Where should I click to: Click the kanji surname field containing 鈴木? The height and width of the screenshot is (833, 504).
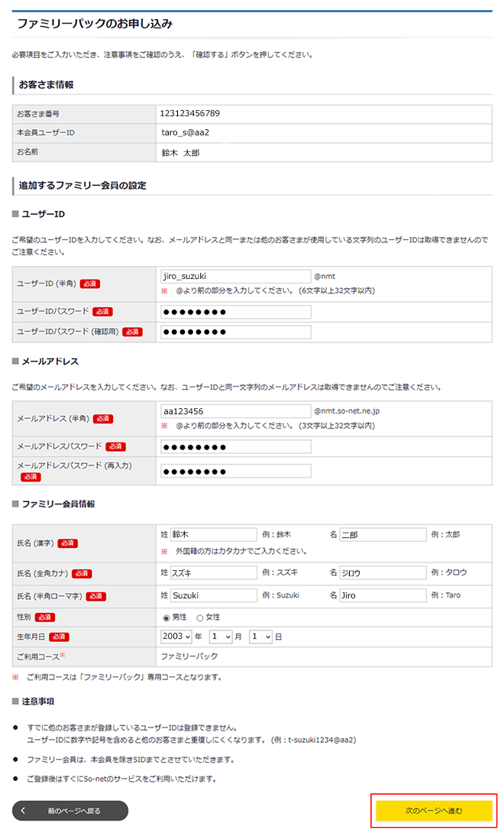coord(213,535)
